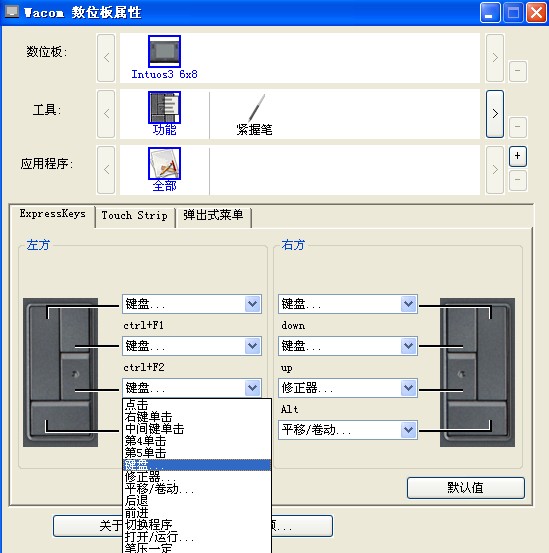Image resolution: width=549 pixels, height=553 pixels.
Task: Add an application with plus button
Action: click(518, 156)
